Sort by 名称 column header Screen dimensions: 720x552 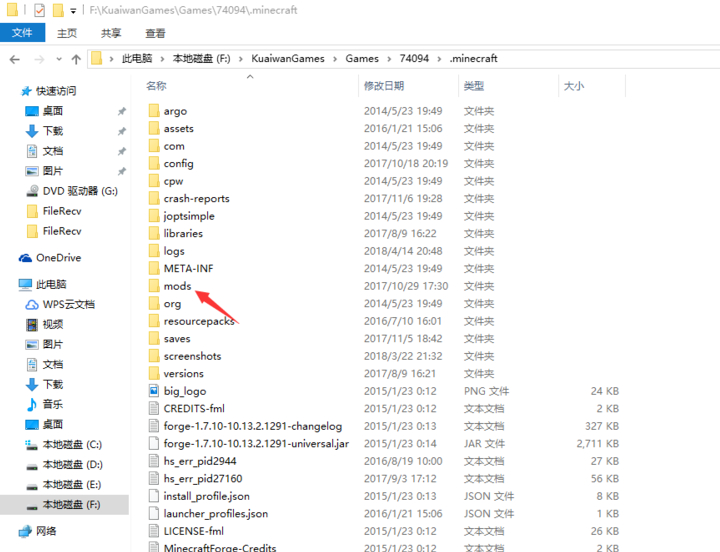coord(156,86)
